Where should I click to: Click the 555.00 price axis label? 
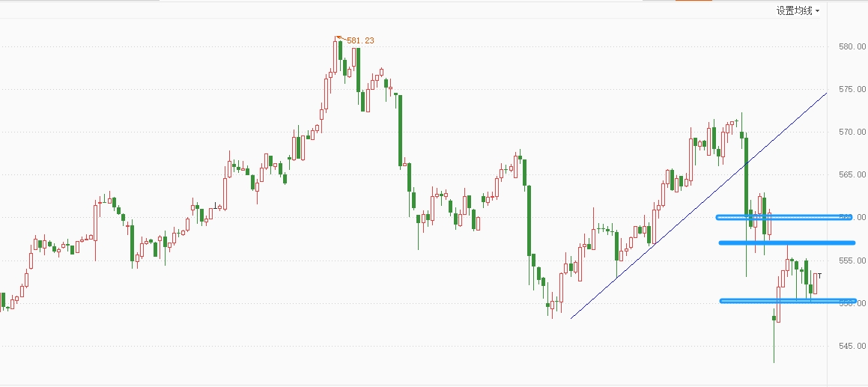(852, 260)
